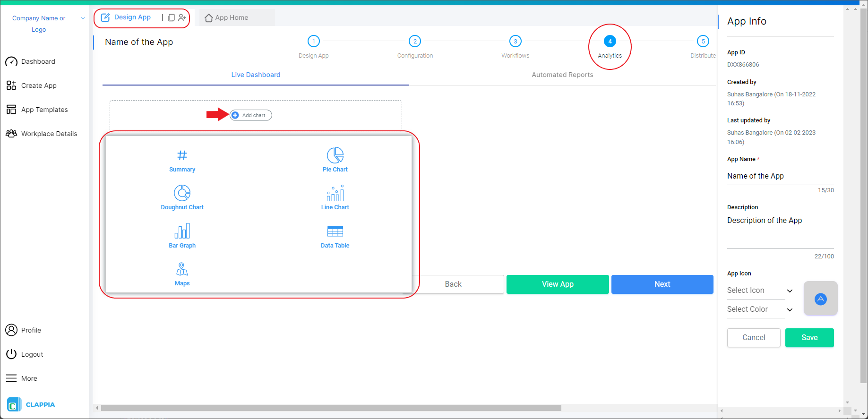Viewport: 868px width, 419px height.
Task: Select the Summary hash chart icon
Action: 182,155
